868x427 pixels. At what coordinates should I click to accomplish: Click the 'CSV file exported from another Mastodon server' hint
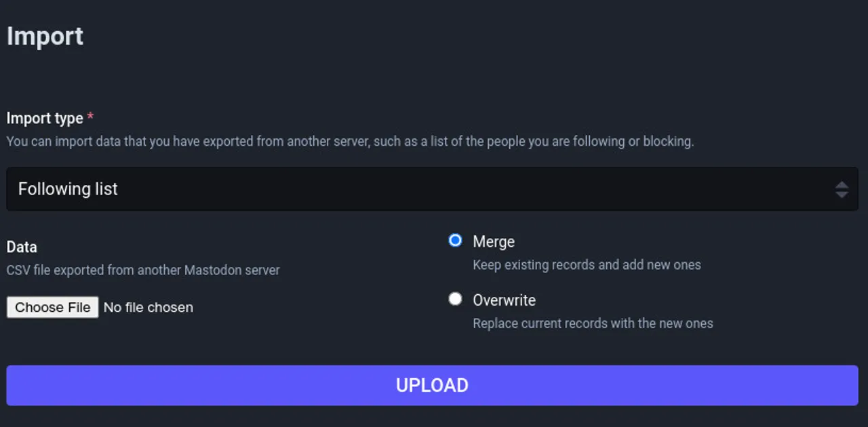point(143,270)
